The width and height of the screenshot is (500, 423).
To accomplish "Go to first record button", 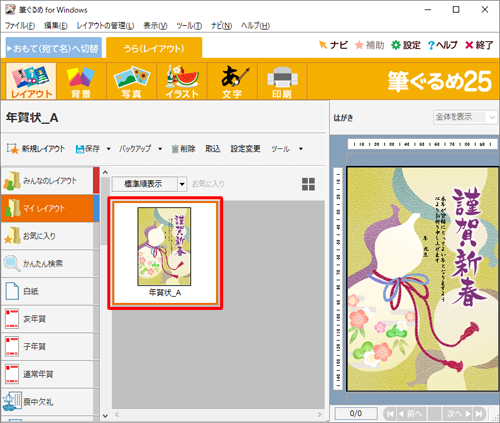I will (390, 414).
